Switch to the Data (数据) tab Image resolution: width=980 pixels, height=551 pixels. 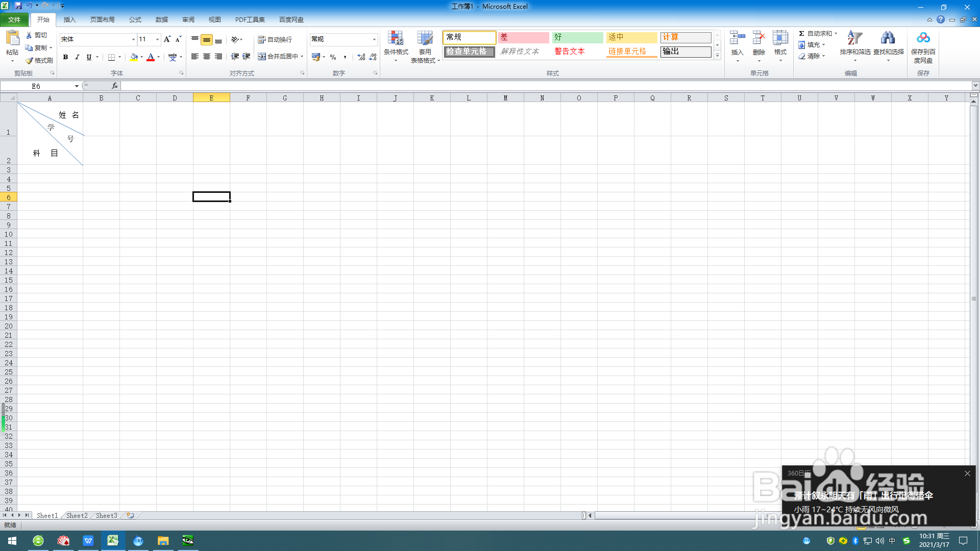161,19
